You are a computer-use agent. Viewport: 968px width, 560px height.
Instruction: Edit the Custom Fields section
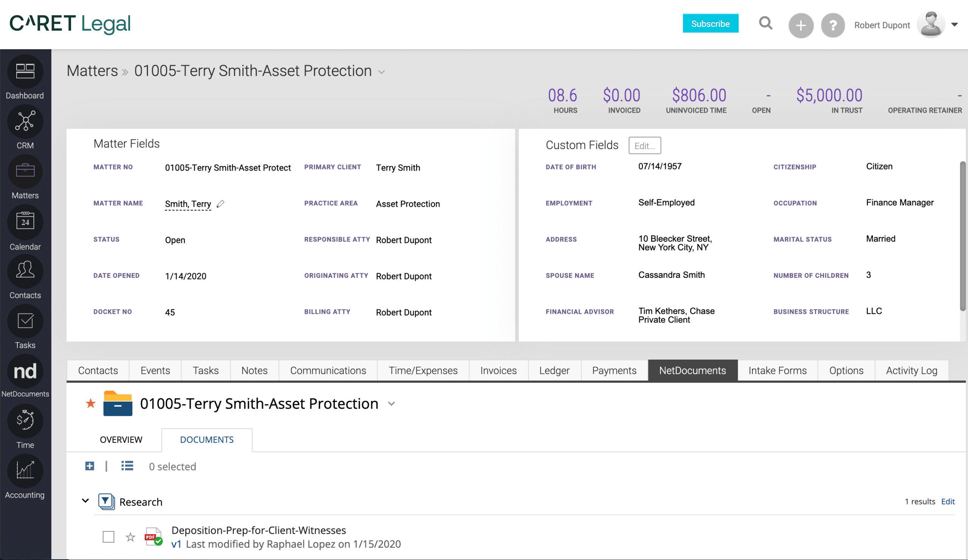645,146
